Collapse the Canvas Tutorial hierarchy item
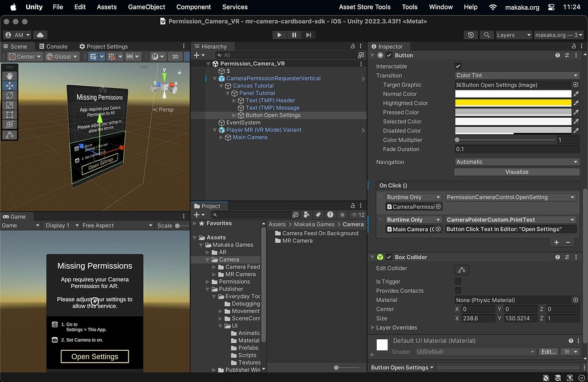 220,85
